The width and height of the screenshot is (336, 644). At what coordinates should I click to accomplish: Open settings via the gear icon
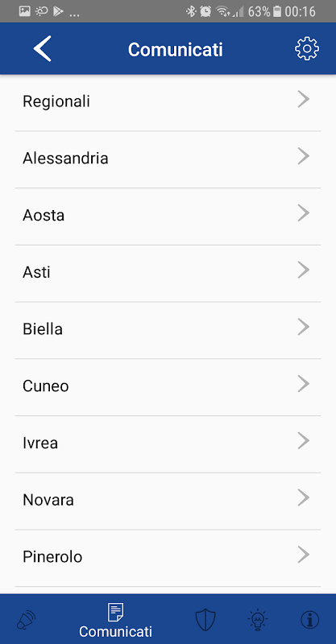point(307,49)
